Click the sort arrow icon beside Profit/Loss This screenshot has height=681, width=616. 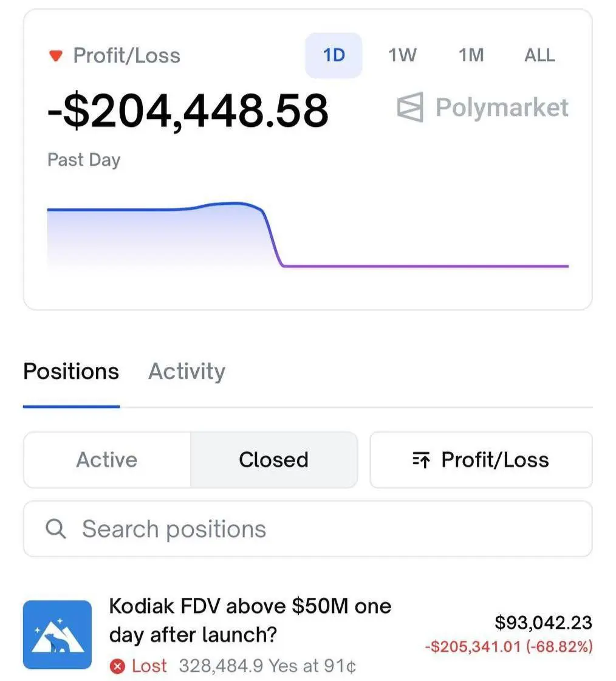tap(421, 460)
